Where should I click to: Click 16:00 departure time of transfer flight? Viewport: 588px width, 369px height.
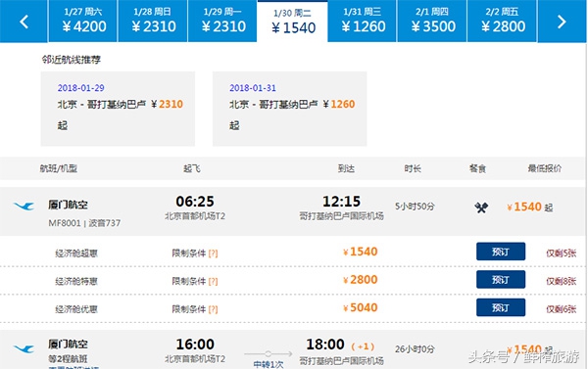point(195,345)
